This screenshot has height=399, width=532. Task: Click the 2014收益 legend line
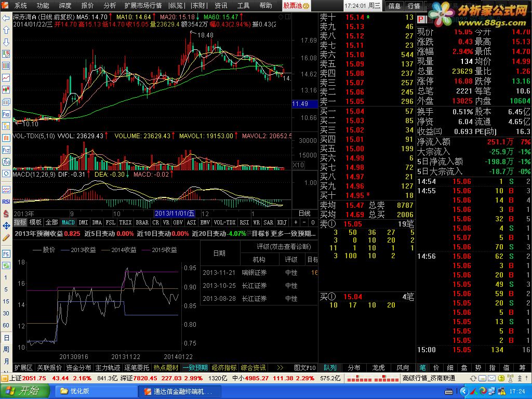(x=119, y=250)
